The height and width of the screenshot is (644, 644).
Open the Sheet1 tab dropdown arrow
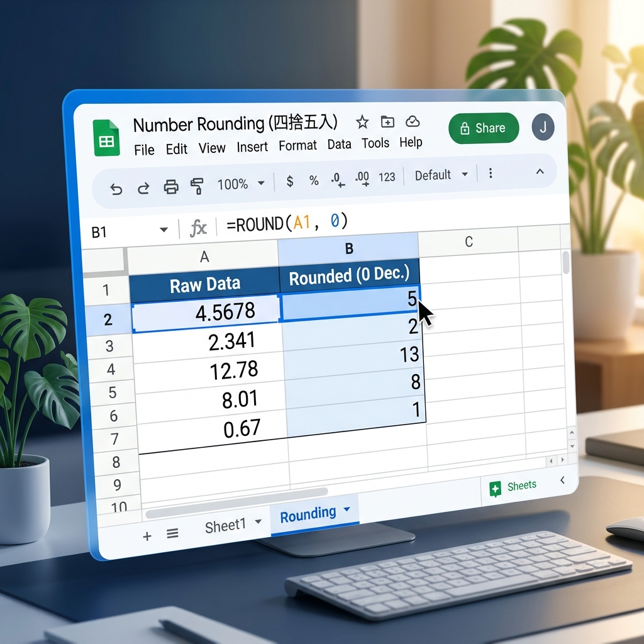258,521
